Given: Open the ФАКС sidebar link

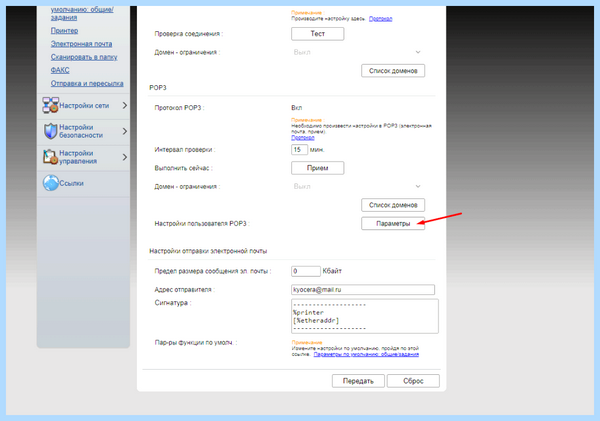Looking at the screenshot, I should (x=60, y=70).
